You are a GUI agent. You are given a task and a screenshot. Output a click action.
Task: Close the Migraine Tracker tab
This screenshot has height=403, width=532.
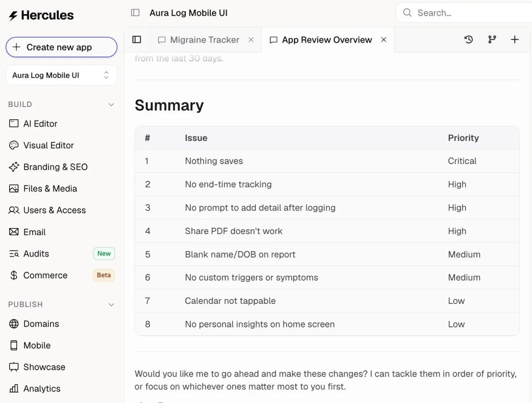point(251,40)
